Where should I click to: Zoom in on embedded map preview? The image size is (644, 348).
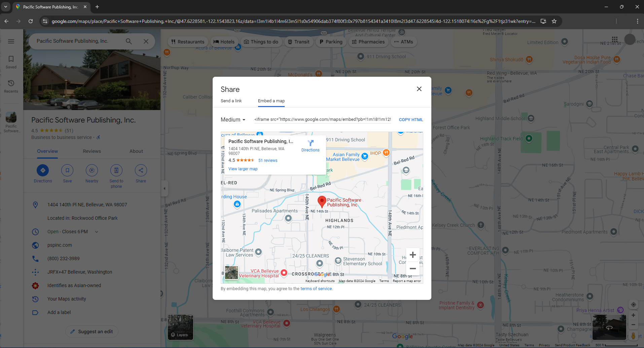(413, 255)
